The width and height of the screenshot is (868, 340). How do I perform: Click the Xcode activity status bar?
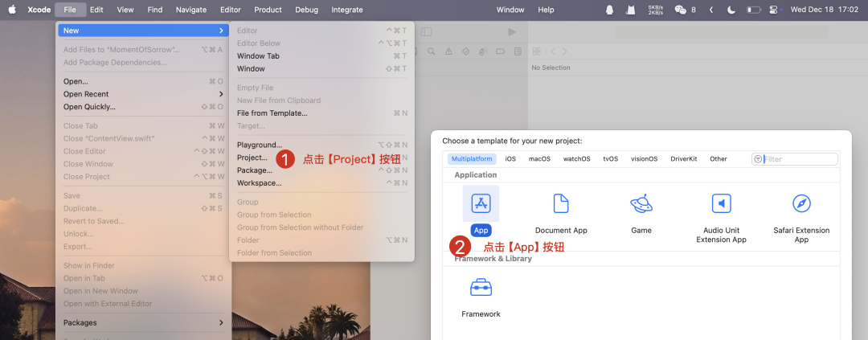722,32
